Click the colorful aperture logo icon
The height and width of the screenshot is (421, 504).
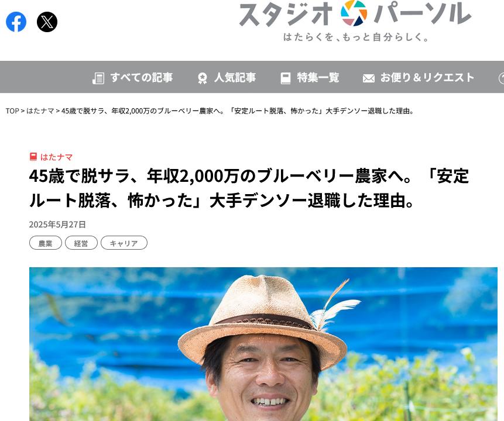point(354,13)
